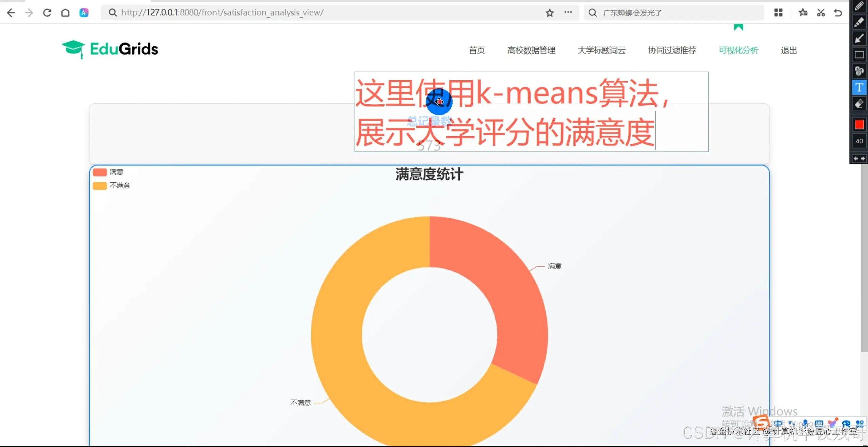Open the apps grid icon
Image resolution: width=868 pixels, height=447 pixels.
[x=778, y=13]
